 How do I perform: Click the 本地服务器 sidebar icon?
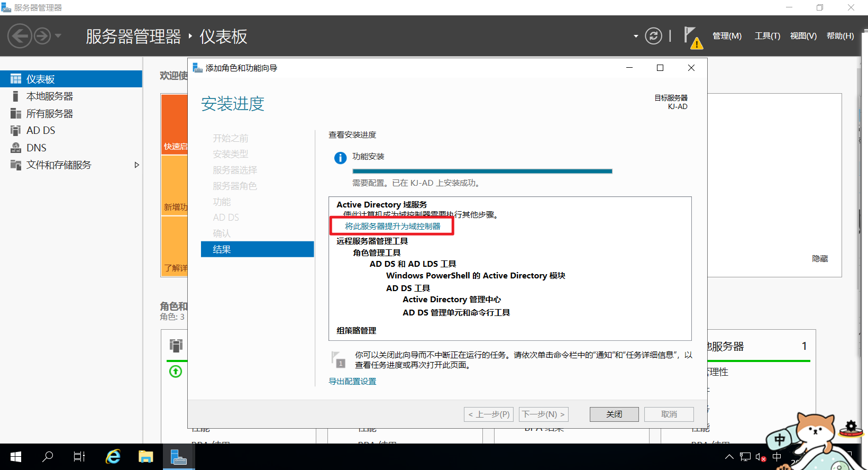click(16, 96)
